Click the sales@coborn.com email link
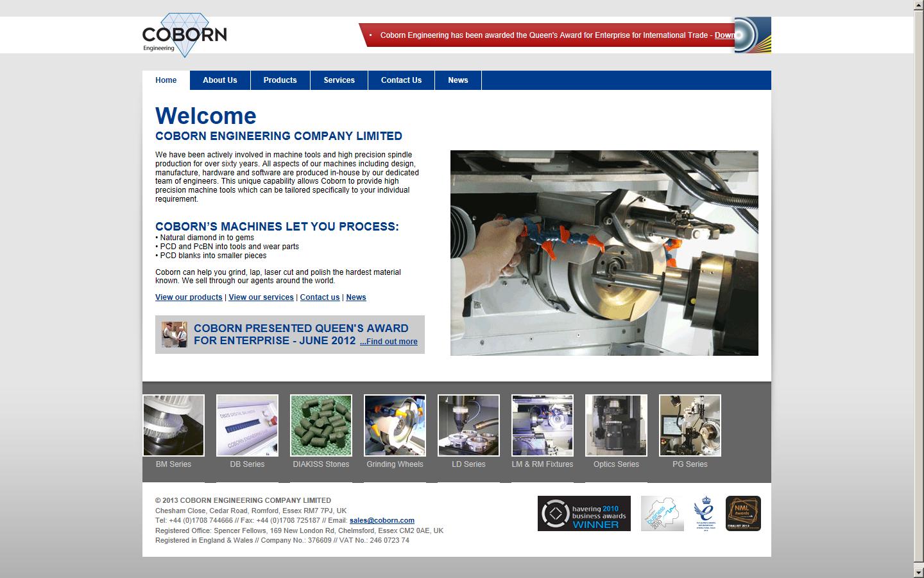 tap(382, 520)
